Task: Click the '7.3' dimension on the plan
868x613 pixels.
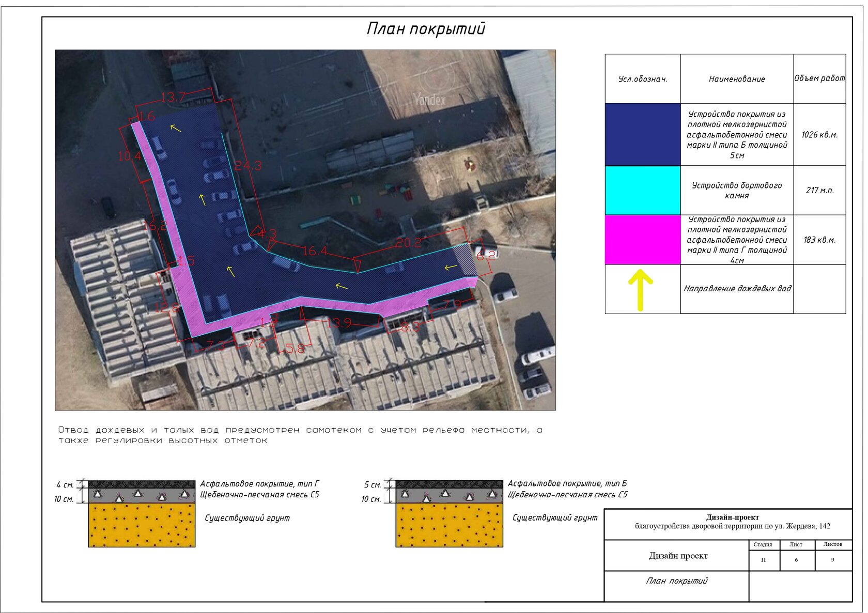Action: click(216, 345)
